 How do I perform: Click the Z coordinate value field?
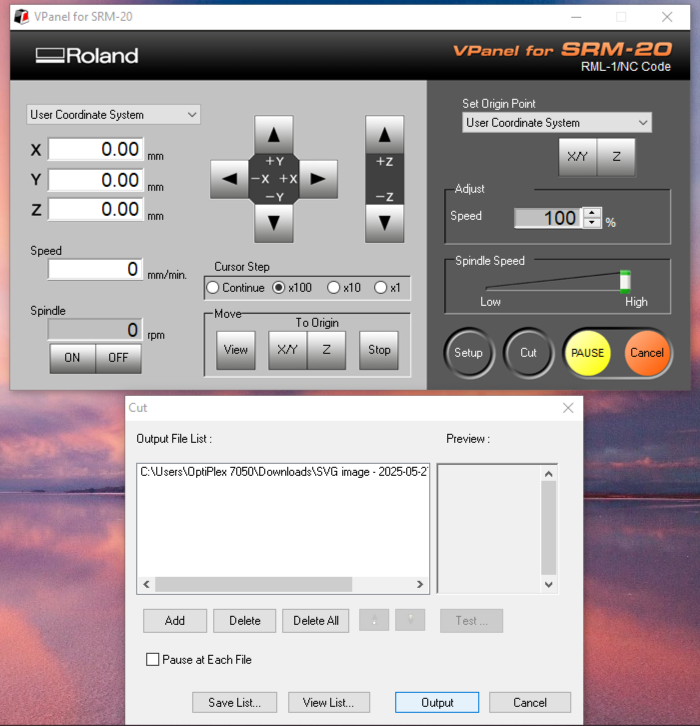click(x=96, y=209)
